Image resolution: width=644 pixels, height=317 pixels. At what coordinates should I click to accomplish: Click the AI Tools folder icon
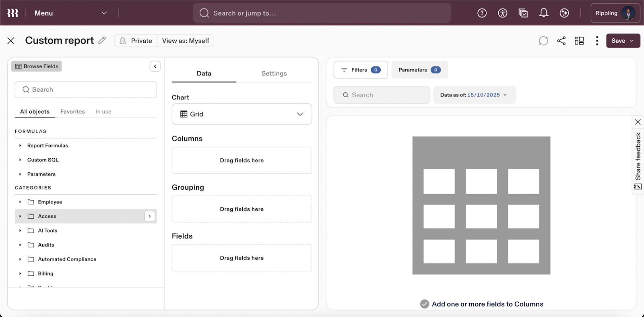31,231
